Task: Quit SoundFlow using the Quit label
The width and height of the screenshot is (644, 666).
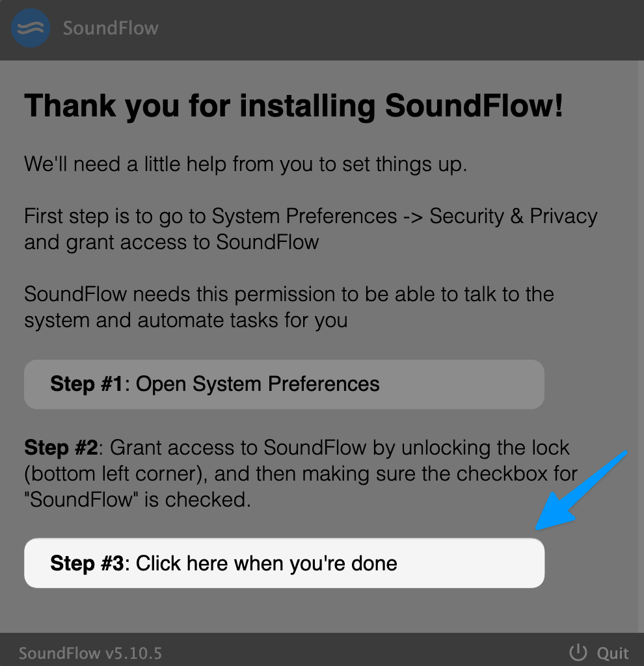Action: (613, 653)
